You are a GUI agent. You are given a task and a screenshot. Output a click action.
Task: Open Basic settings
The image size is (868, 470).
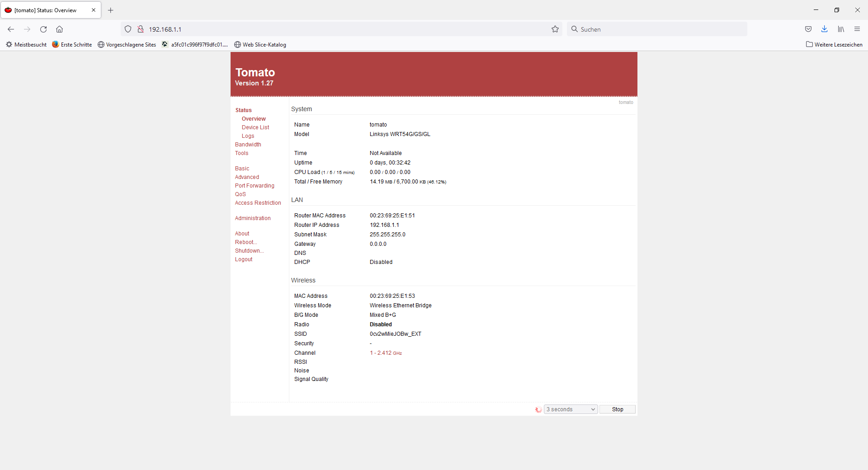click(242, 169)
